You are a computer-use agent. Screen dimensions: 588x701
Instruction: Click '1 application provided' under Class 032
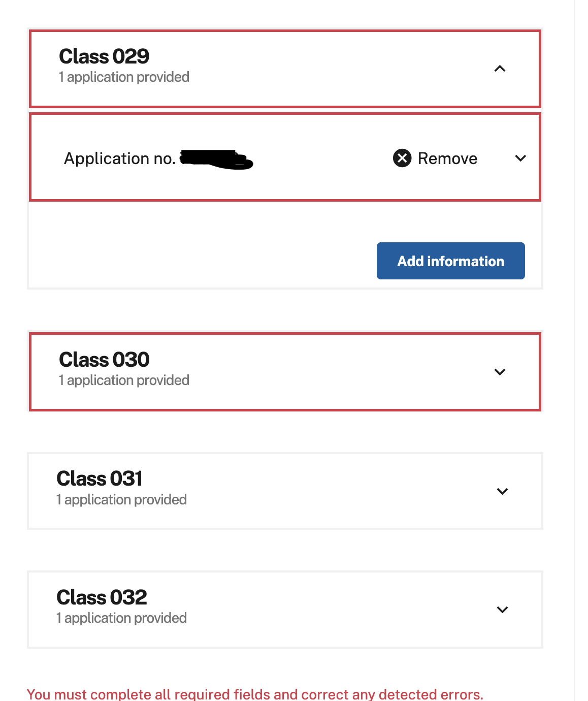click(122, 618)
